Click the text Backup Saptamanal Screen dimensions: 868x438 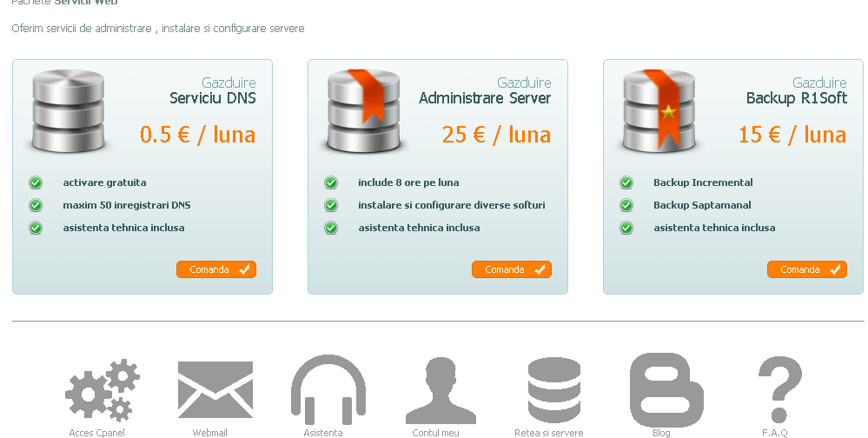coord(703,205)
